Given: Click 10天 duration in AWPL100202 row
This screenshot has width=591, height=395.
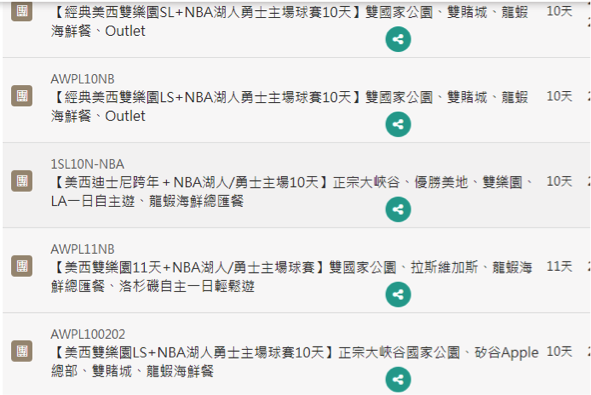Looking at the screenshot, I should tap(559, 352).
